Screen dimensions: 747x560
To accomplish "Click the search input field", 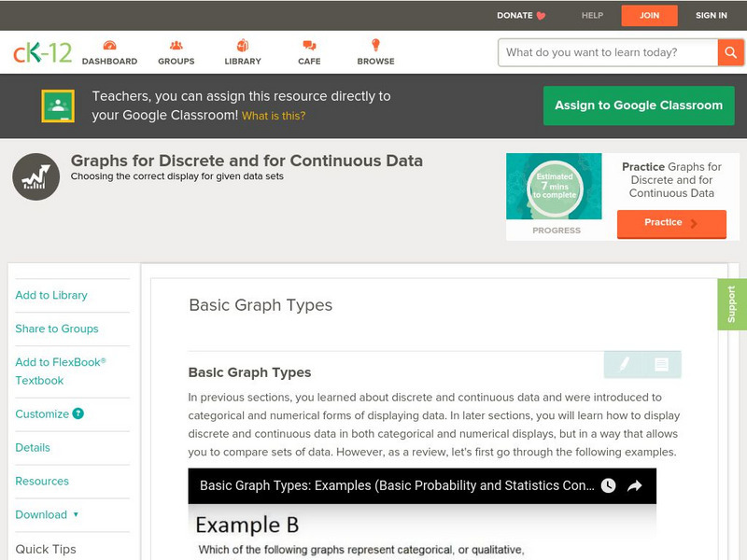I will point(608,52).
